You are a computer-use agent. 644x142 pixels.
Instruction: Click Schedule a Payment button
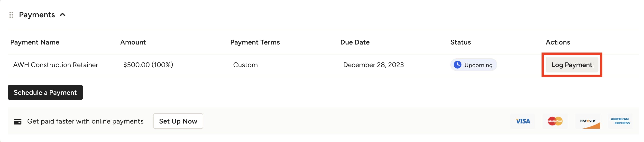[45, 92]
